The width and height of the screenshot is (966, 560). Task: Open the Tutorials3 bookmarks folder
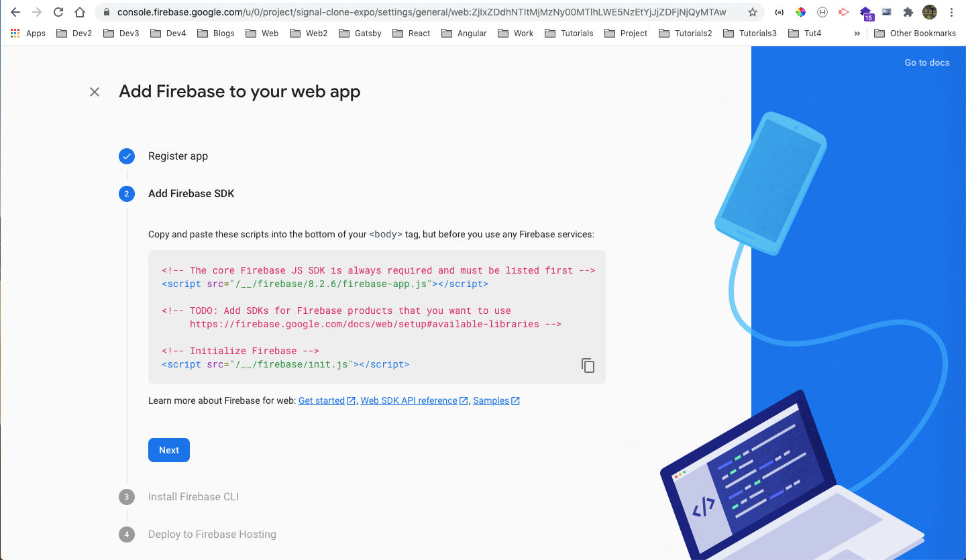(750, 33)
